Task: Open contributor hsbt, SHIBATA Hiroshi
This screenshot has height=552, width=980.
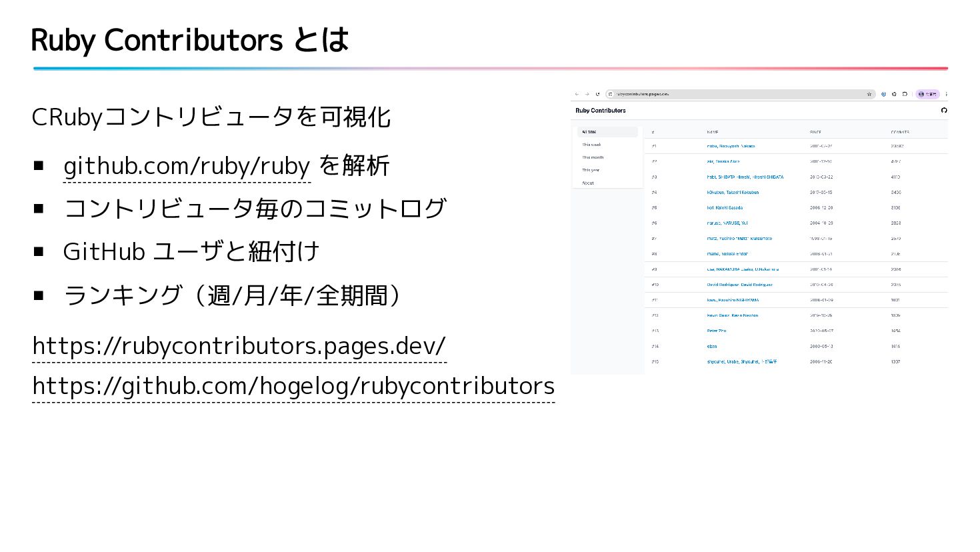Action: pos(745,177)
